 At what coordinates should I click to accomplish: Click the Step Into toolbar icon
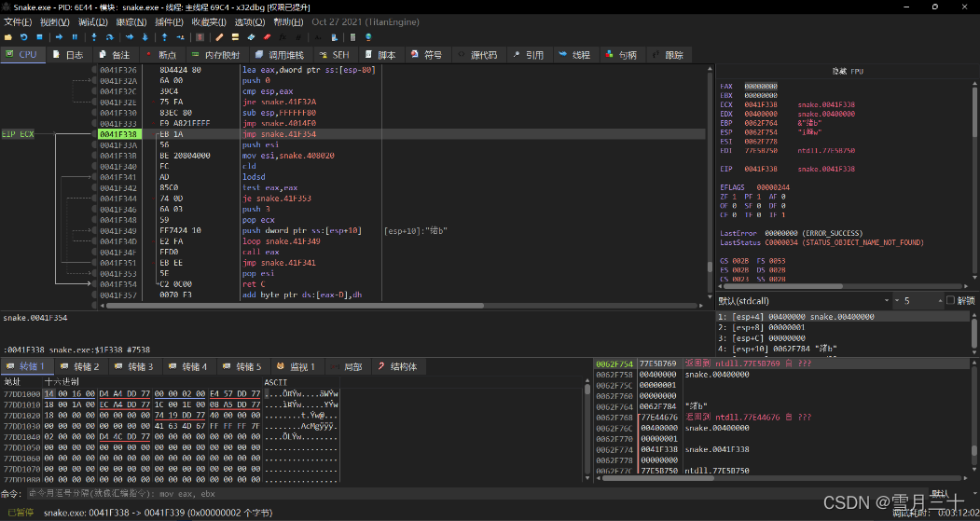tap(94, 37)
